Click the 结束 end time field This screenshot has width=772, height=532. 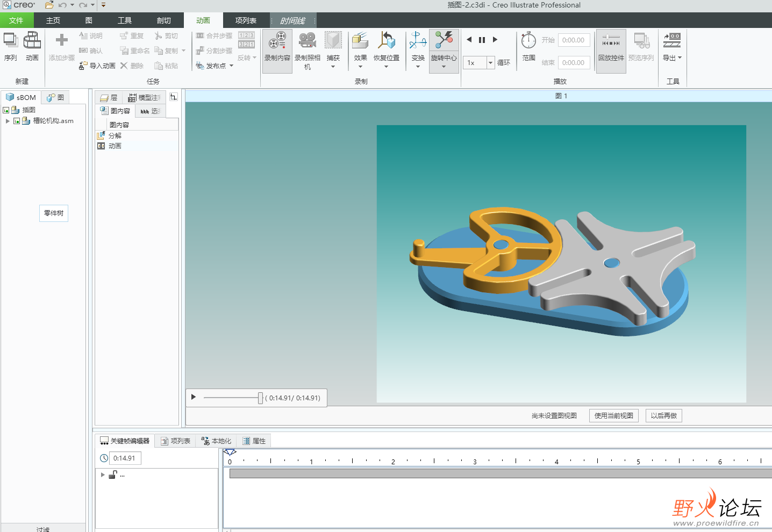click(574, 62)
